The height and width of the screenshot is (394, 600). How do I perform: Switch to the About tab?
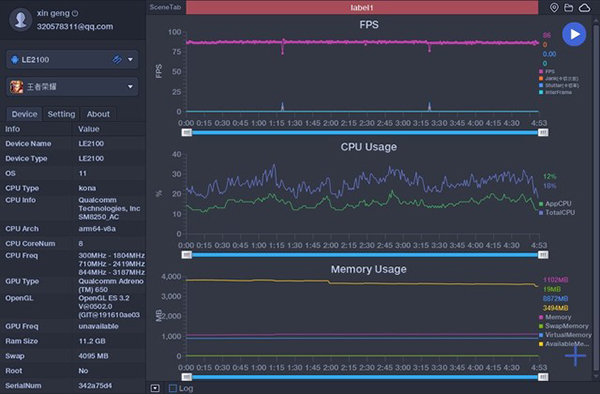[x=98, y=114]
